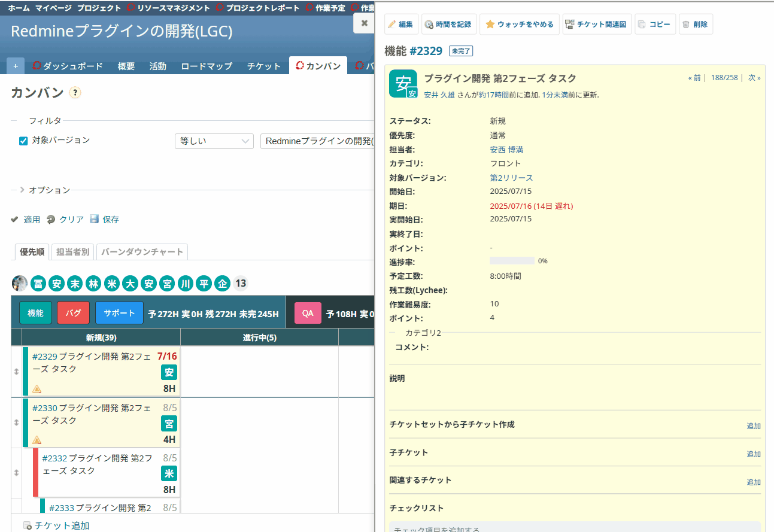Open プロジェクトレポート in top menu
Viewport: 774px width, 532px height.
coord(258,8)
